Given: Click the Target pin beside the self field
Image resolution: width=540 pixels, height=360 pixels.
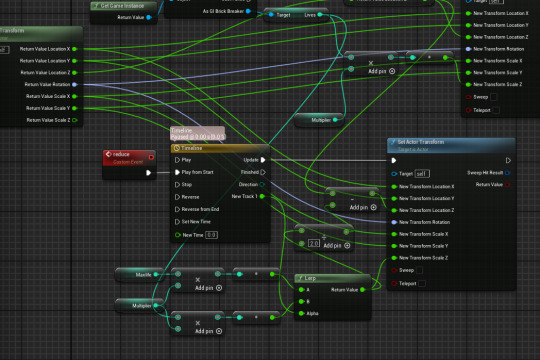Looking at the screenshot, I should pyautogui.click(x=394, y=174).
